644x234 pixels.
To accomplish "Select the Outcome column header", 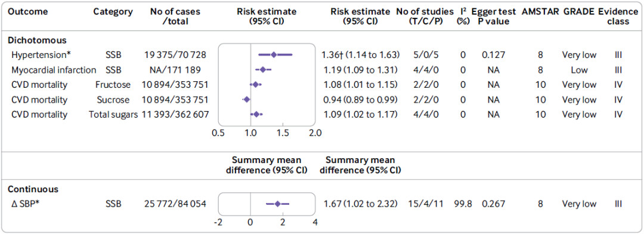I will pyautogui.click(x=28, y=11).
